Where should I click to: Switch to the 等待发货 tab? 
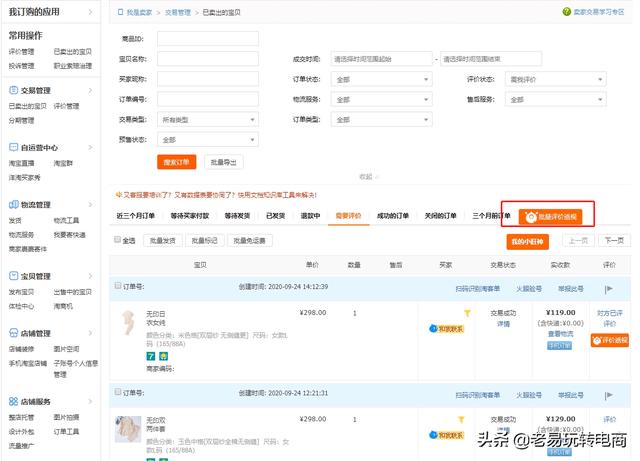pyautogui.click(x=237, y=216)
